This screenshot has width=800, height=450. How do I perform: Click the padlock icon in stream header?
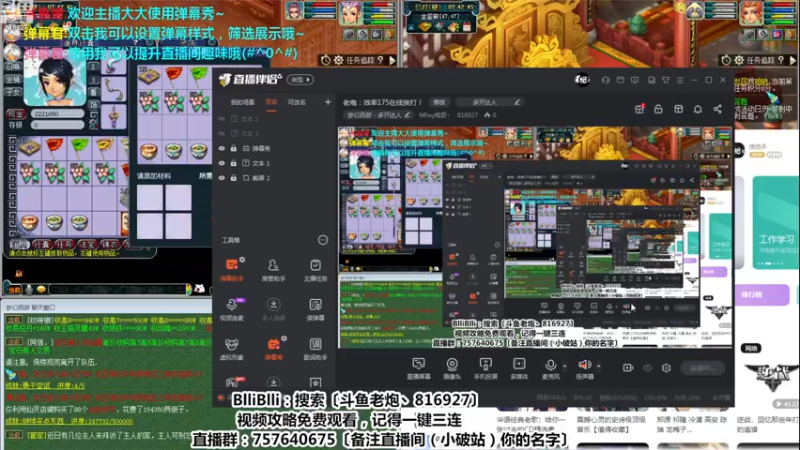click(x=658, y=109)
